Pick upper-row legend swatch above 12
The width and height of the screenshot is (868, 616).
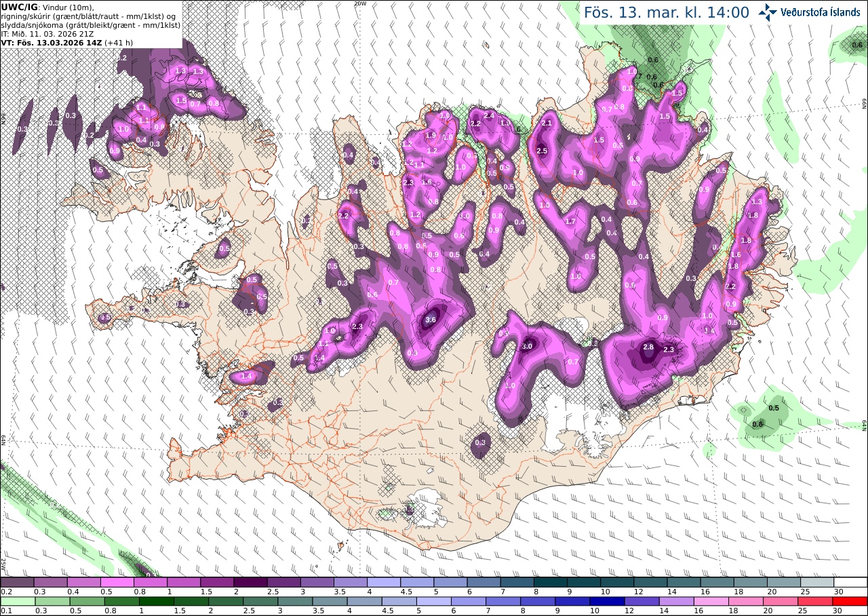click(650, 582)
